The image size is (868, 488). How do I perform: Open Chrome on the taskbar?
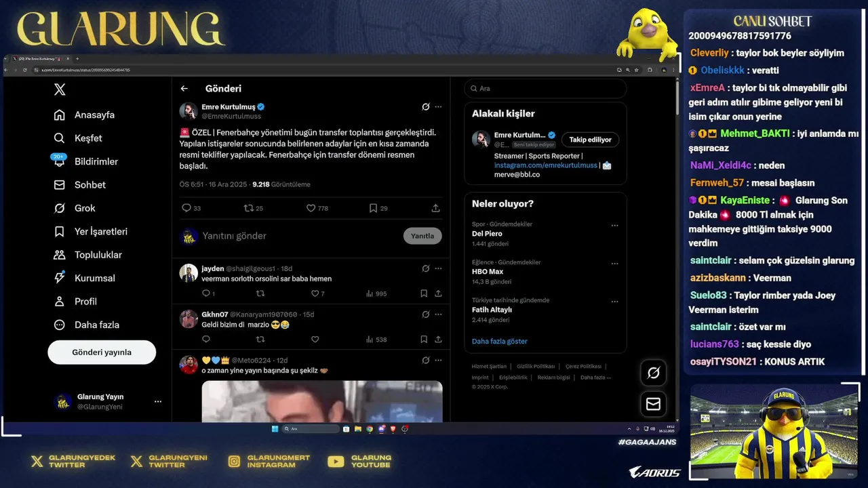point(370,428)
